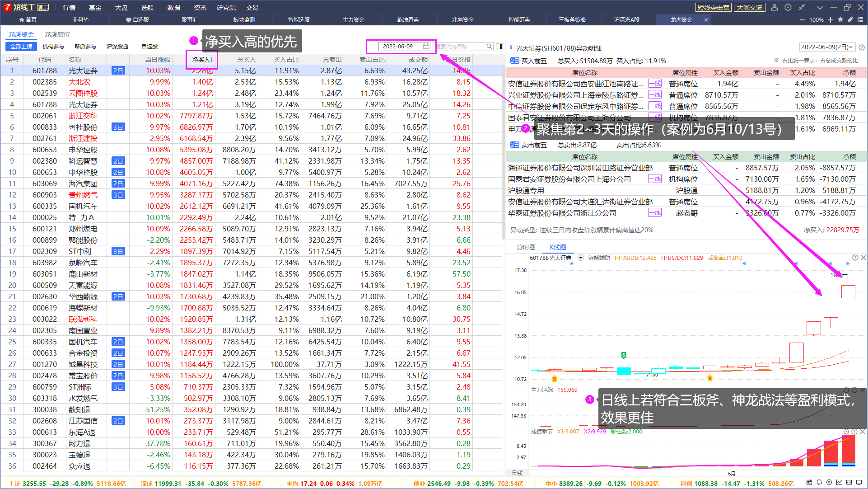Open the message bubble icon in status bar
The image size is (868, 489).
click(x=849, y=483)
